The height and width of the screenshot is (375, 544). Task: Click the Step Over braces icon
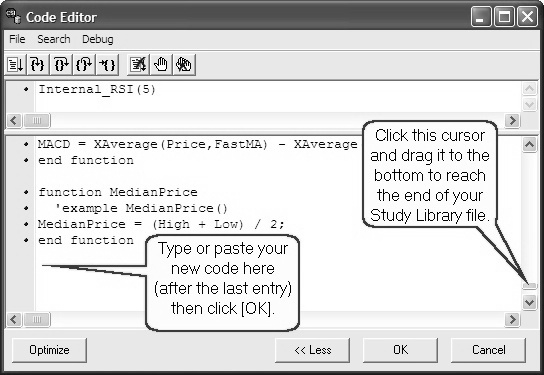(61, 65)
